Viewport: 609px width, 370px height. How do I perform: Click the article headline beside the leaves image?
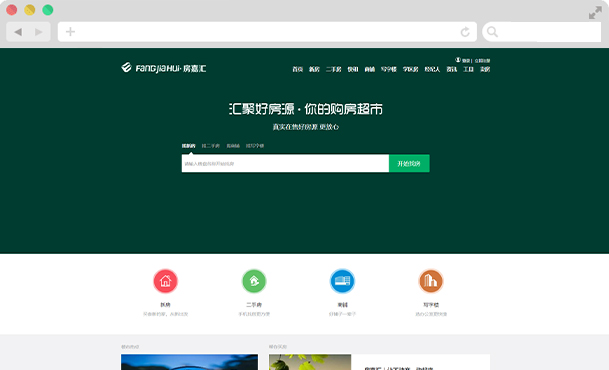[x=398, y=368]
